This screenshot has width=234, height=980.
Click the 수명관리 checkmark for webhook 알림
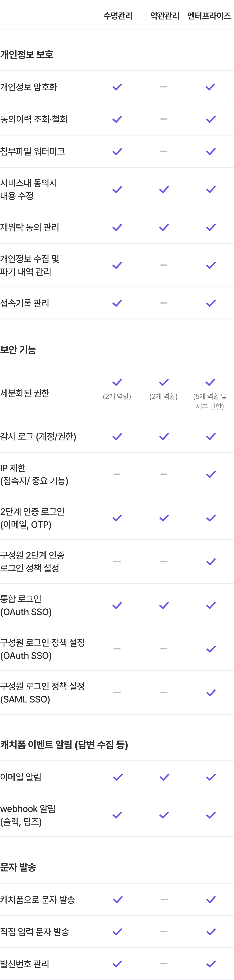[x=118, y=815]
